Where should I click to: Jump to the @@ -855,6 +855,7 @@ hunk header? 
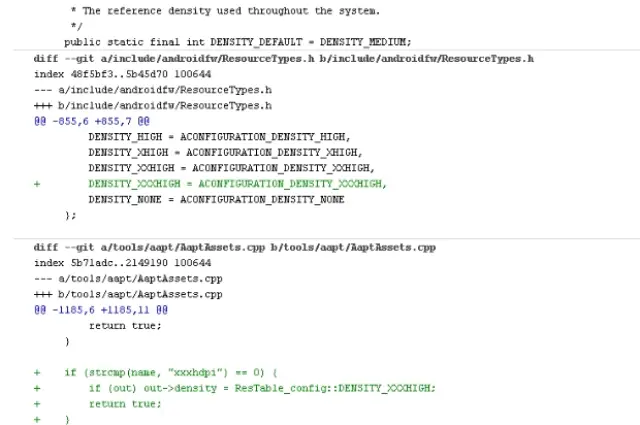91,120
